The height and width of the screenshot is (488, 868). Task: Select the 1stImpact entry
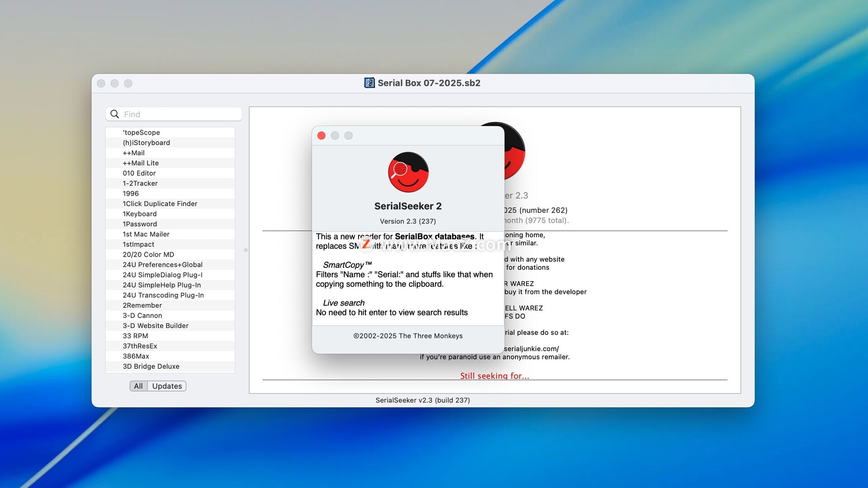click(x=170, y=244)
